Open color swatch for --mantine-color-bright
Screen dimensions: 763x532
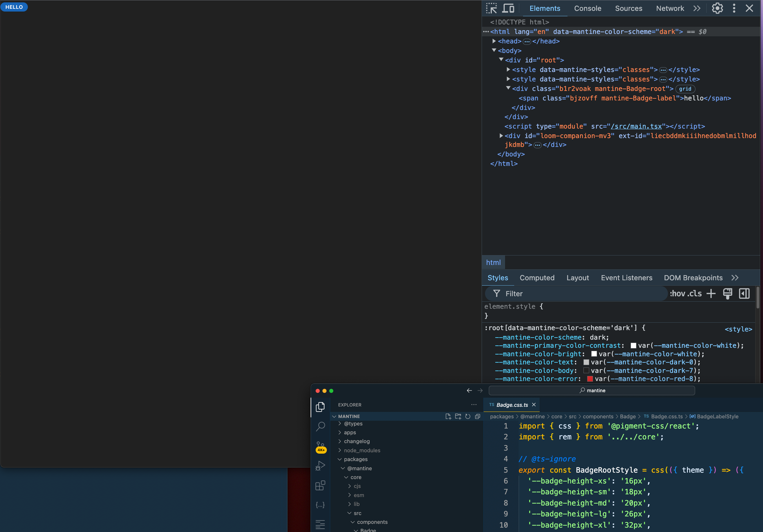(x=594, y=354)
